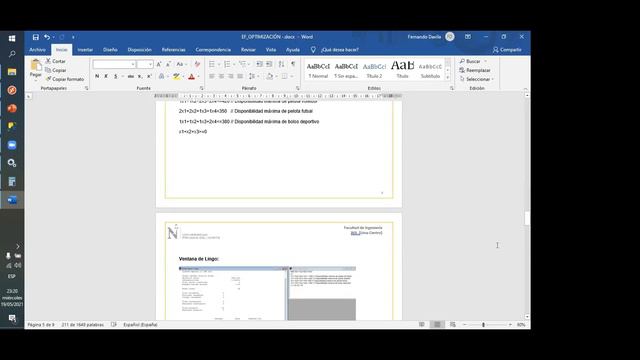Decrease paragraph indent
Screen dimensions: 640x360
259,64
